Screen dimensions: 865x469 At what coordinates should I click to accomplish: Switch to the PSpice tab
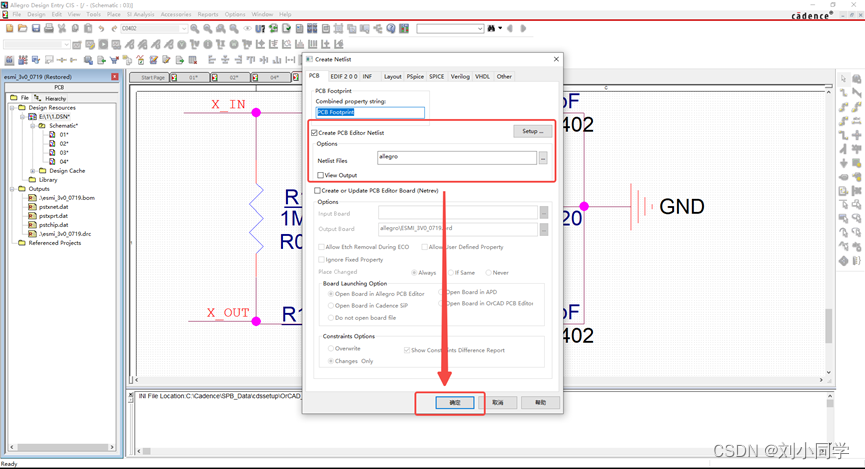tap(415, 76)
